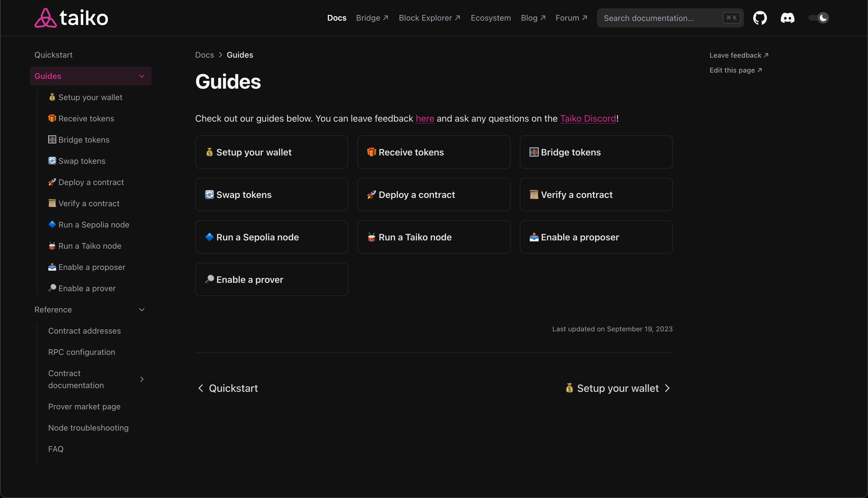Open the Run a Sepolia node card

(x=271, y=237)
